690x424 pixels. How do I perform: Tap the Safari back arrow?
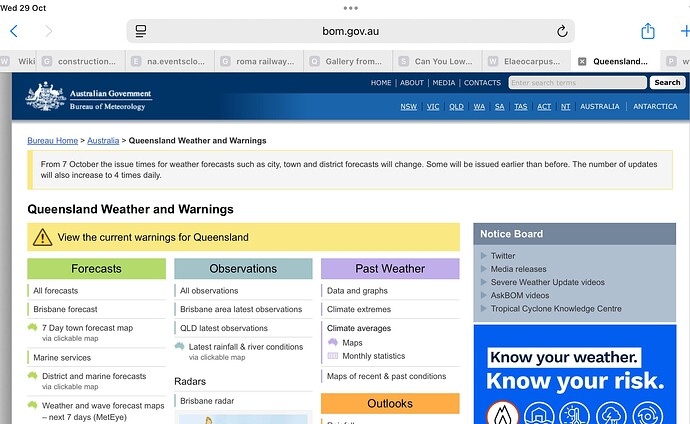[14, 31]
